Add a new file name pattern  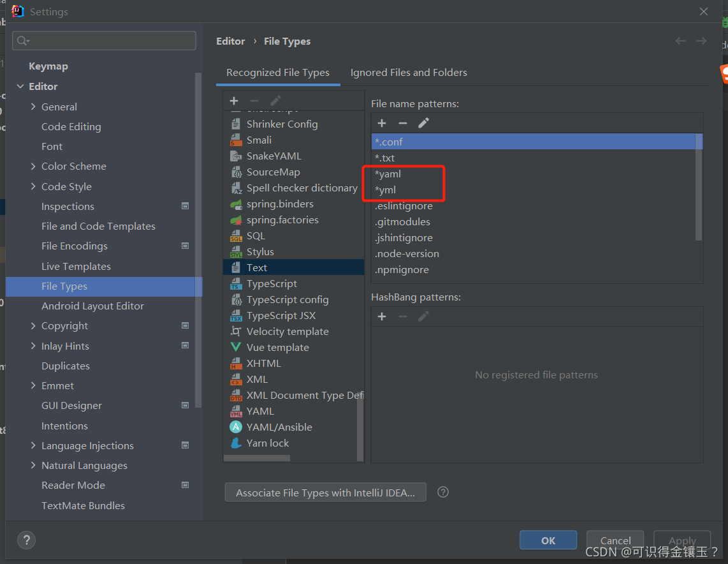tap(382, 123)
